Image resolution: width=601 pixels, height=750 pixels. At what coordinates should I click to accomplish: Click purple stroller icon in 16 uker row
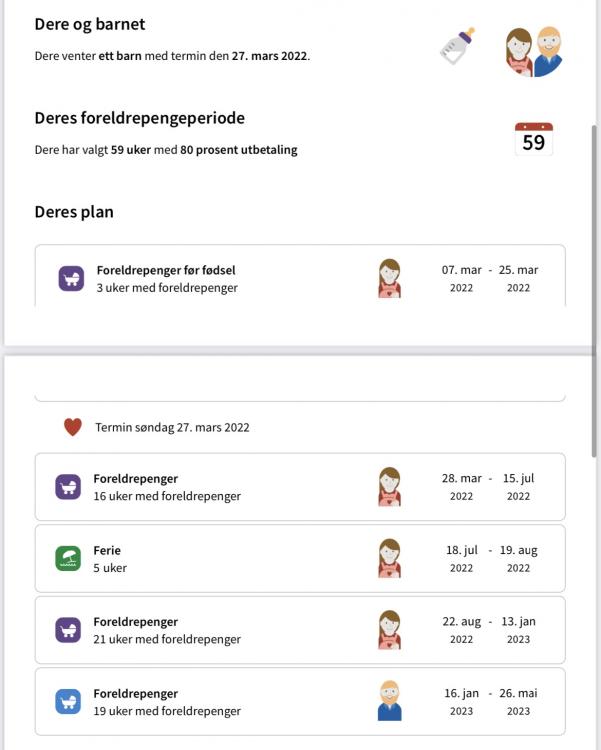[68, 487]
